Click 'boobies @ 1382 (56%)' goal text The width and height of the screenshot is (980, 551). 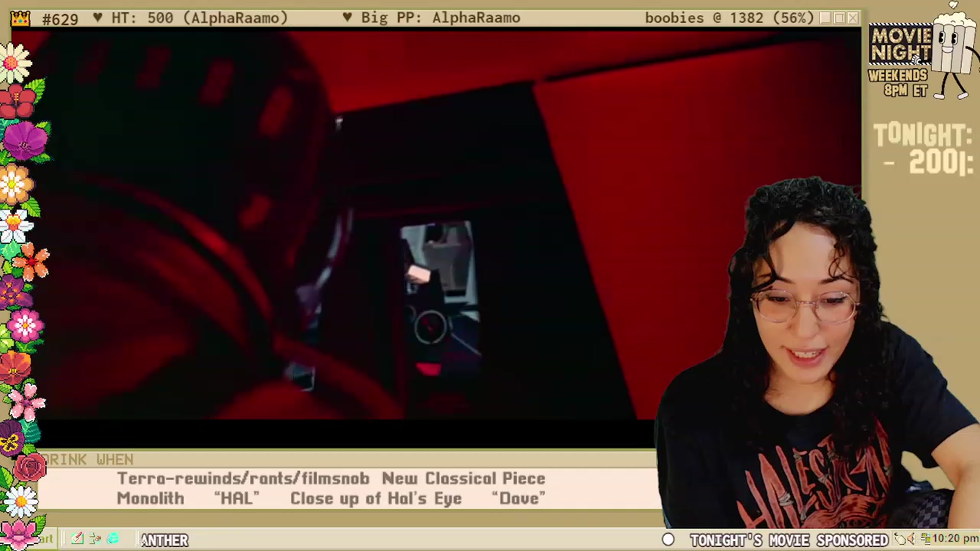(x=729, y=18)
